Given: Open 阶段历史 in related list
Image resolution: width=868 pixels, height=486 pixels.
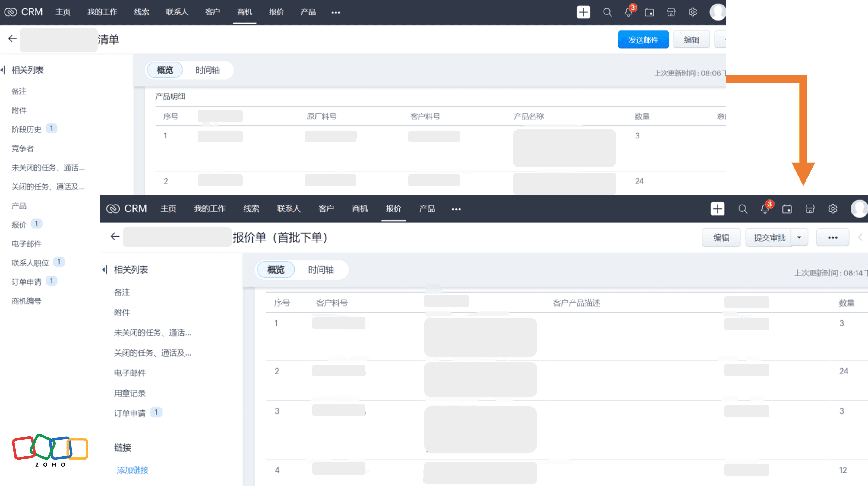Looking at the screenshot, I should [x=26, y=129].
